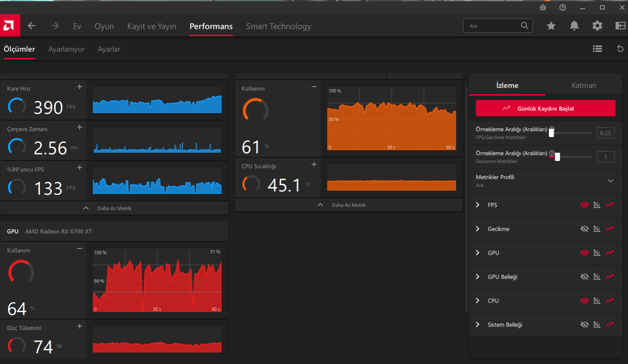Expand the Kare Hızı graph with plus
628x364 pixels.
(80, 87)
